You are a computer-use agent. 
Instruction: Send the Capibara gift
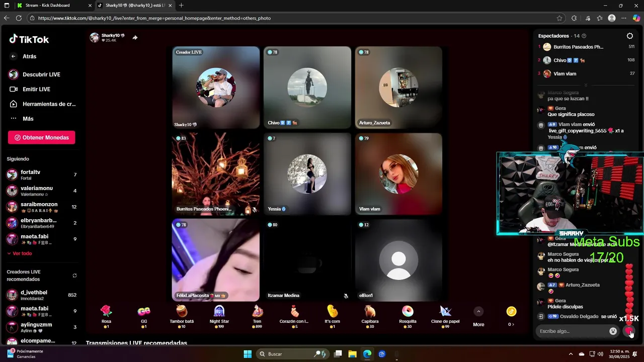[x=370, y=317]
